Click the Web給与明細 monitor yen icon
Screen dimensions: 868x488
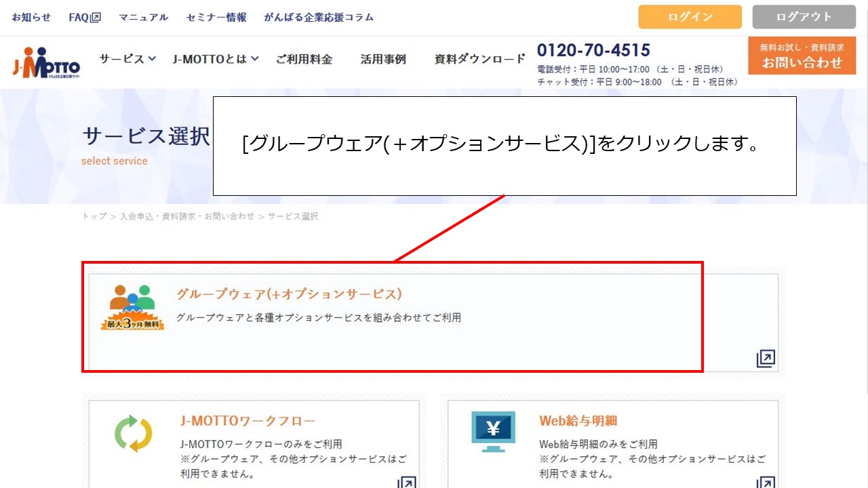[493, 432]
